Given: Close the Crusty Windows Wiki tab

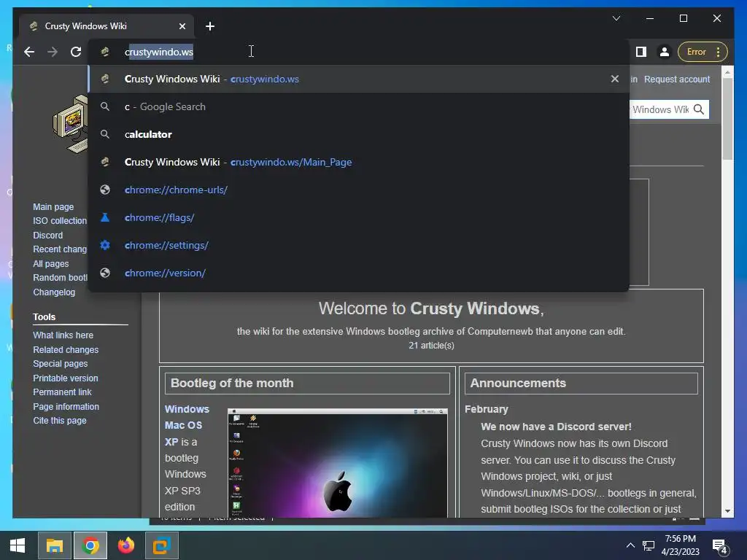Looking at the screenshot, I should point(182,26).
